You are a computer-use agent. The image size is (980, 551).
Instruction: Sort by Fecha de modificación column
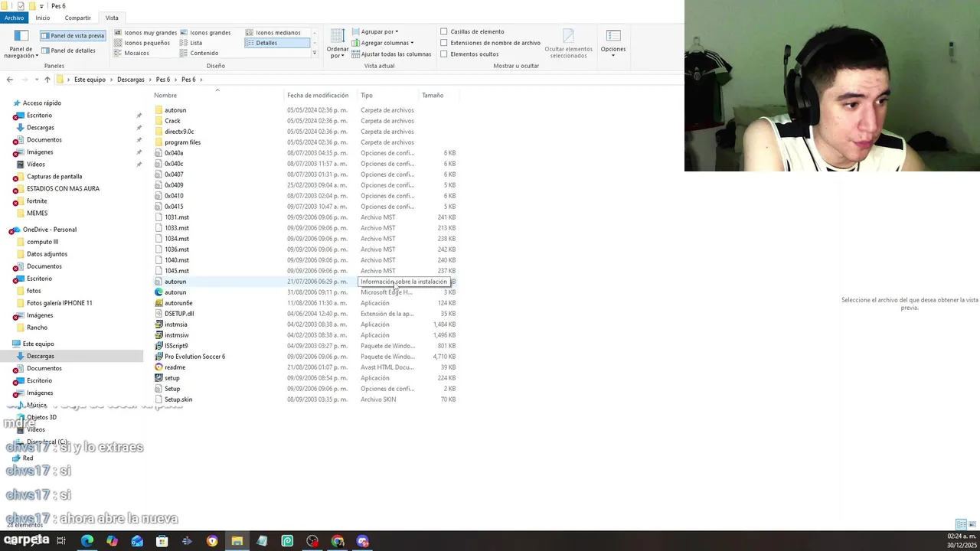318,96
